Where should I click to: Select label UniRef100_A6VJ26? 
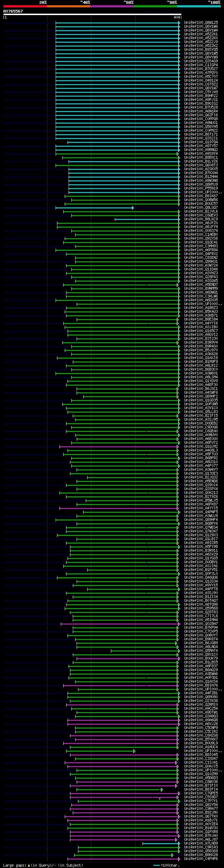tap(201, 724)
